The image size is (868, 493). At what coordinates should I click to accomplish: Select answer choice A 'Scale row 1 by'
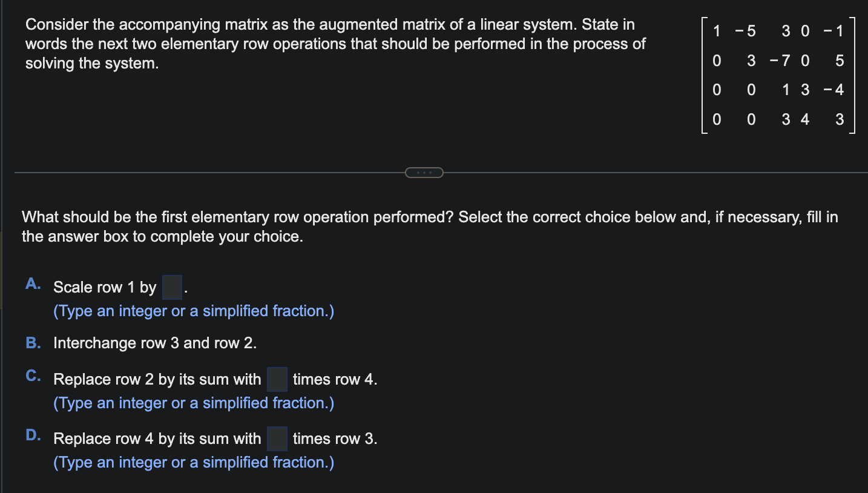point(105,287)
